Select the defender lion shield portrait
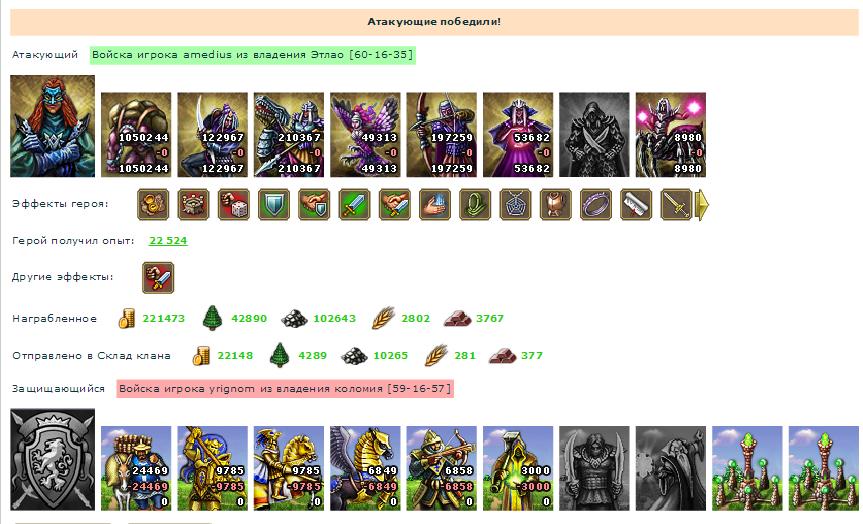 click(x=52, y=460)
